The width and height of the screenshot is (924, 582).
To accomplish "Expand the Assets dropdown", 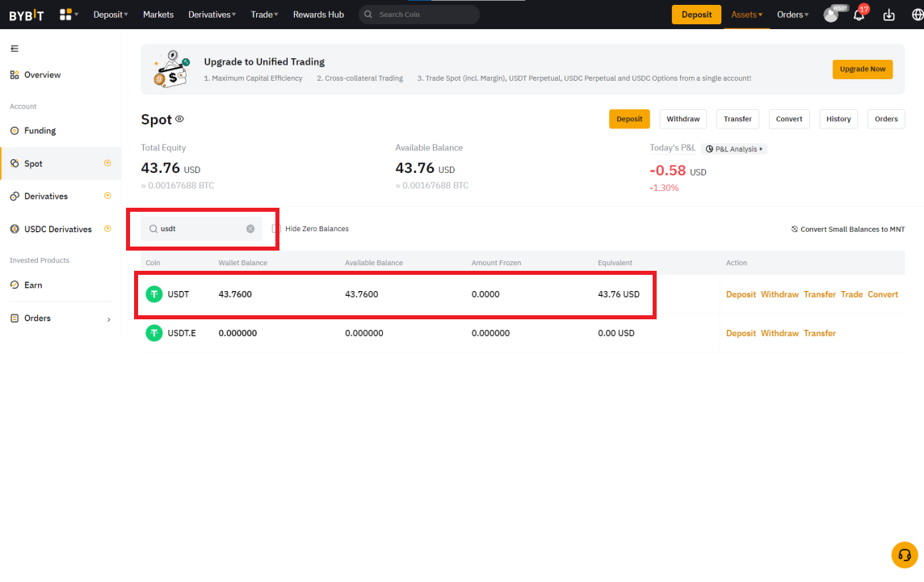I will click(x=746, y=15).
